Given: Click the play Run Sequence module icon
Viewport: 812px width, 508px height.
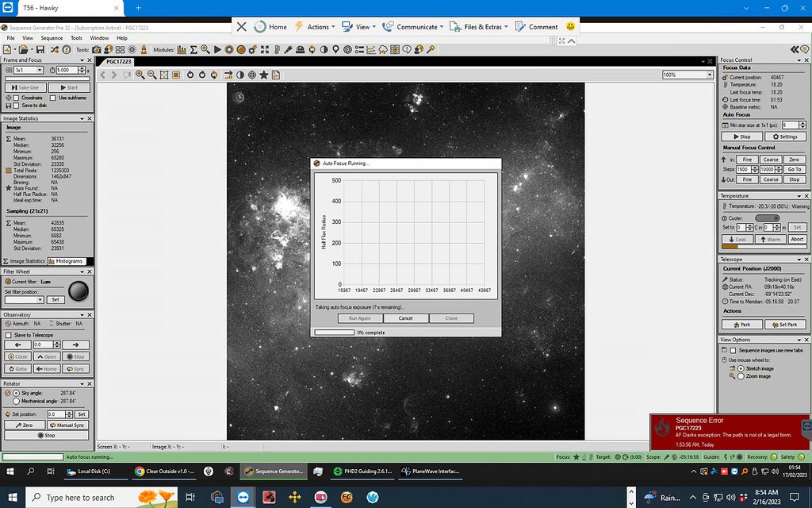Looking at the screenshot, I should point(217,50).
